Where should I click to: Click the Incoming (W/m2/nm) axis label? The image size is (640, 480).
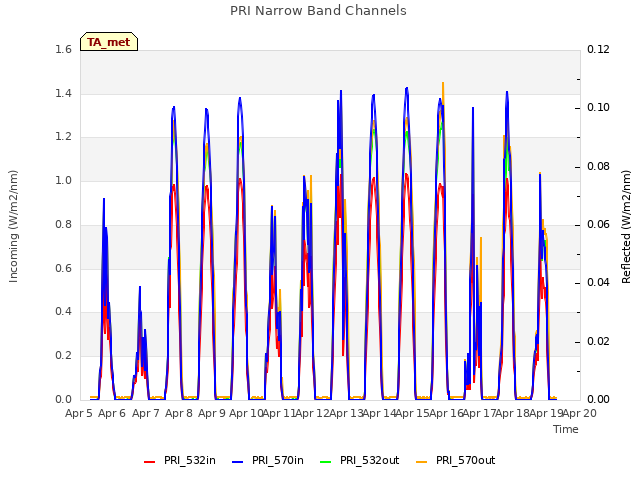click(13, 226)
